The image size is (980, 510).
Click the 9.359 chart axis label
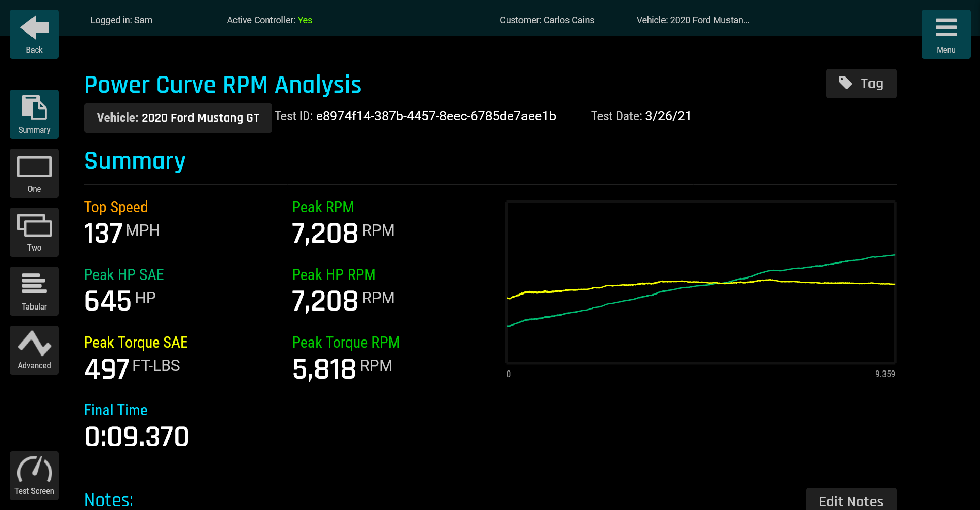pos(885,374)
